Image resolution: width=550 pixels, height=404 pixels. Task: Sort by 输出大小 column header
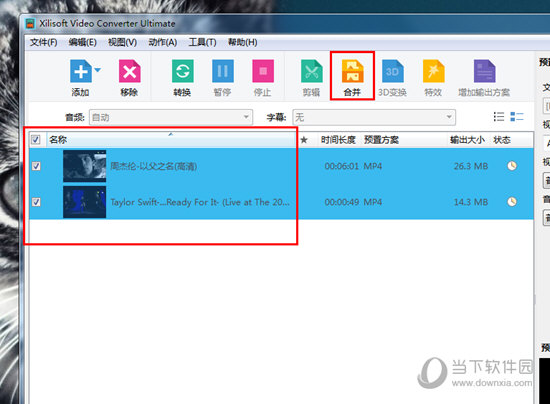468,140
